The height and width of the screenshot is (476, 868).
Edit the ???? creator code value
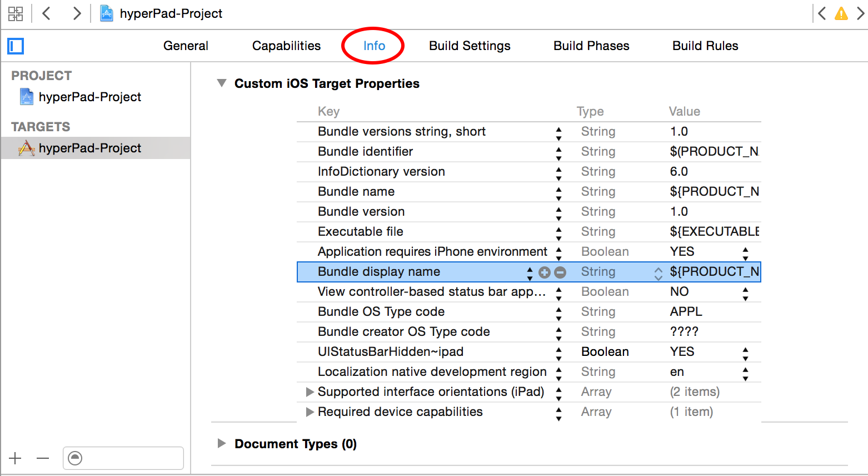point(684,331)
